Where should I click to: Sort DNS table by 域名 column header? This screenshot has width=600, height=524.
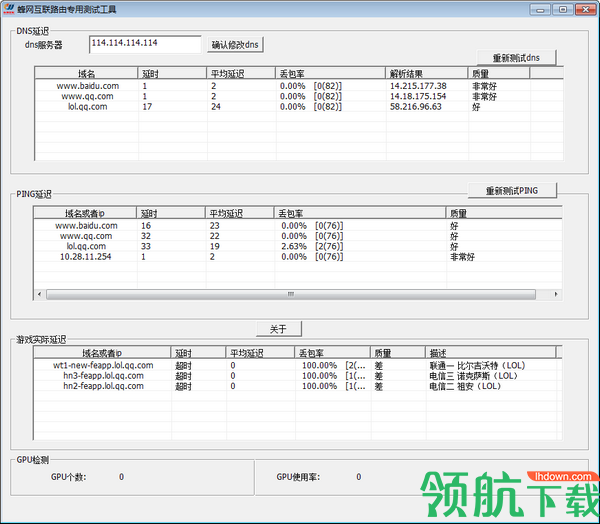point(86,73)
